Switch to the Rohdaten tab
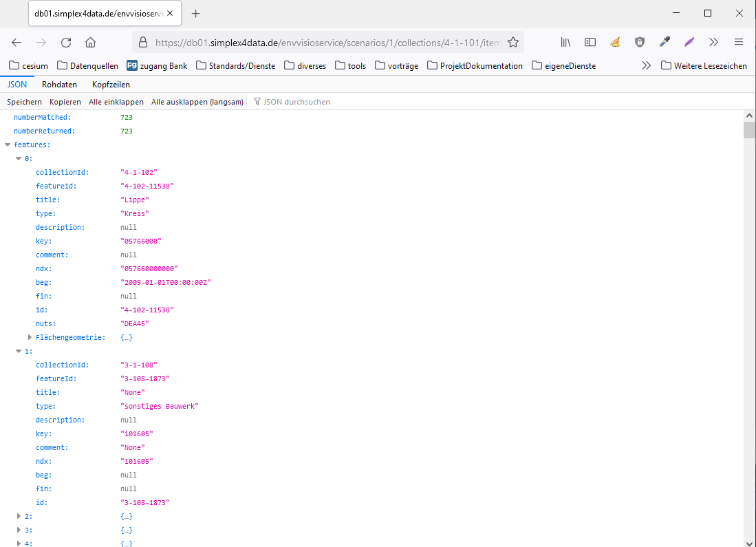Viewport: 756px width, 547px height. pos(59,85)
